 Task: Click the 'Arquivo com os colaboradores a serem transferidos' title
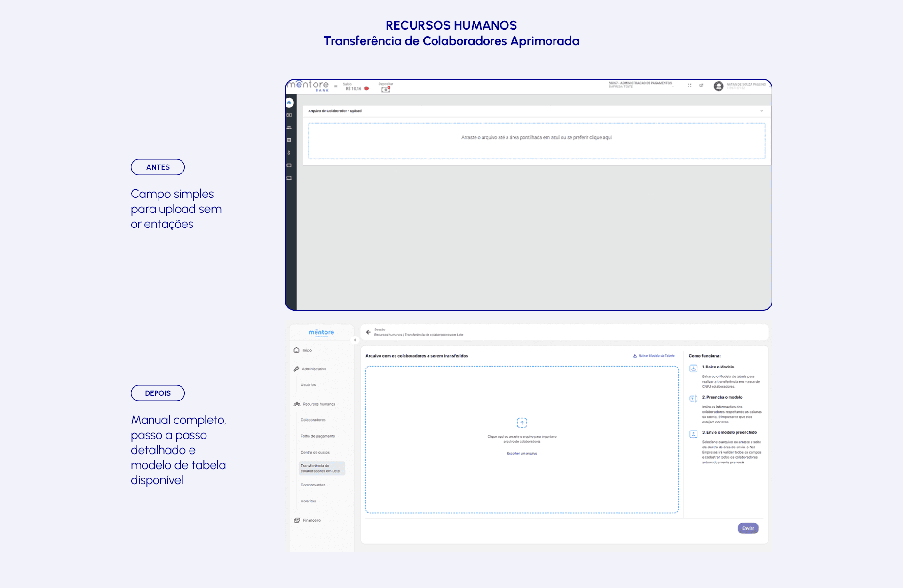[x=417, y=356]
